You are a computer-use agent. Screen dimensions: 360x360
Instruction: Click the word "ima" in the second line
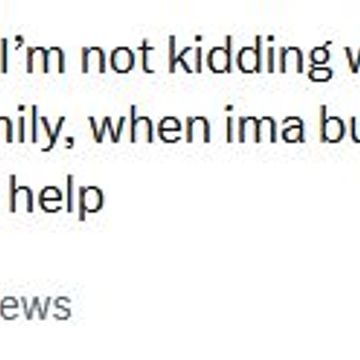[x=265, y=125]
